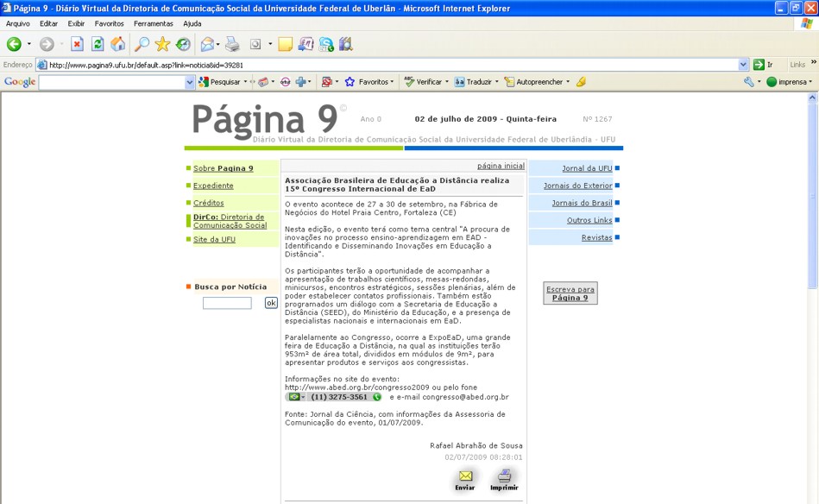Visit the Site da UFU link
Viewport: 819px width, 504px height.
pyautogui.click(x=214, y=239)
